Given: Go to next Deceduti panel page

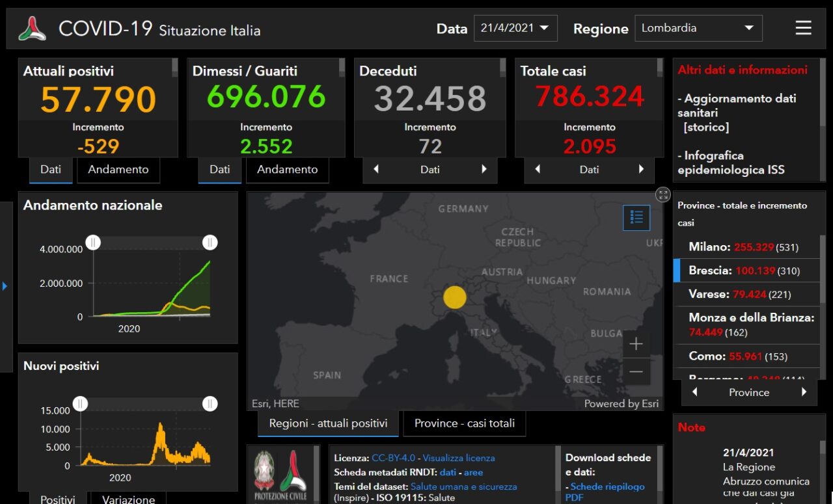Looking at the screenshot, I should coord(484,170).
